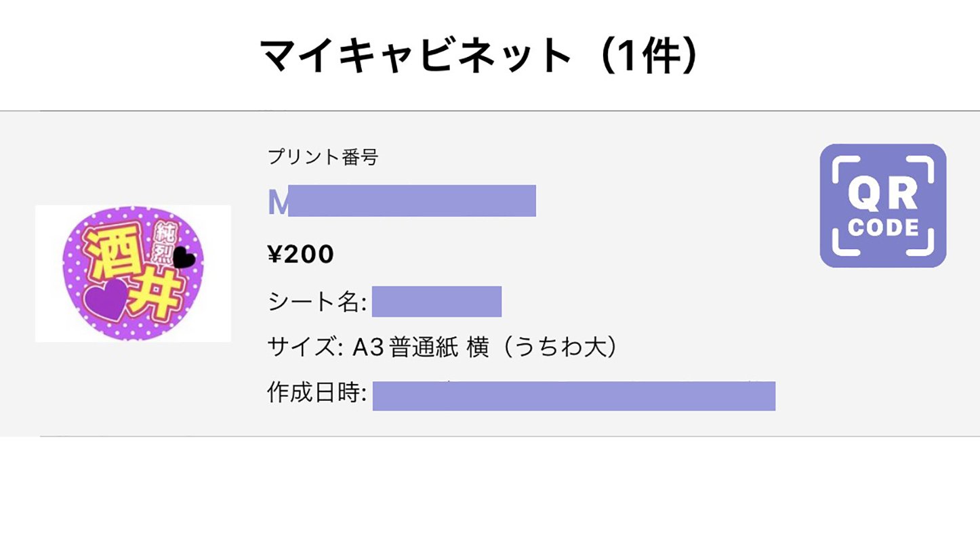Select the masked sheet name value
This screenshot has height=533, width=980.
click(x=436, y=302)
